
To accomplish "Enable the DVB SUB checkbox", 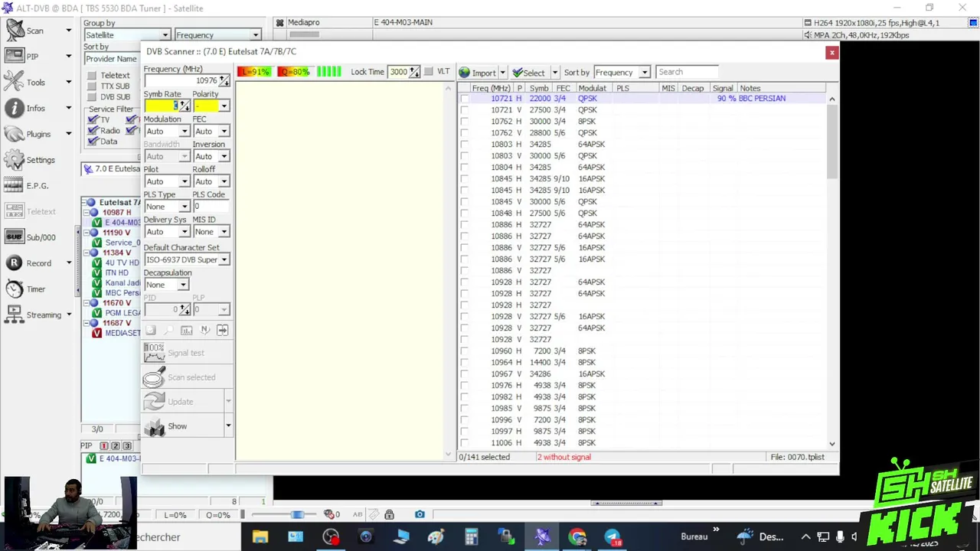I will click(92, 97).
